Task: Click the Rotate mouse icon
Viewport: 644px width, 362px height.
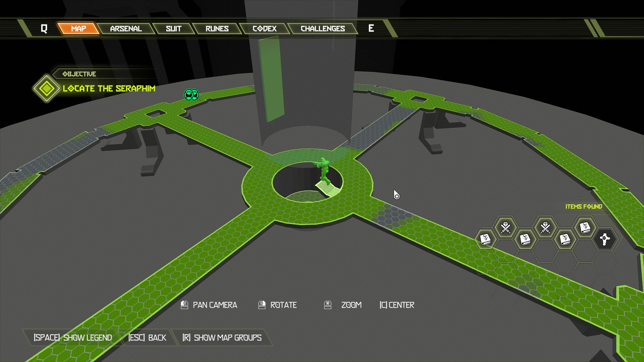Action: pos(262,305)
